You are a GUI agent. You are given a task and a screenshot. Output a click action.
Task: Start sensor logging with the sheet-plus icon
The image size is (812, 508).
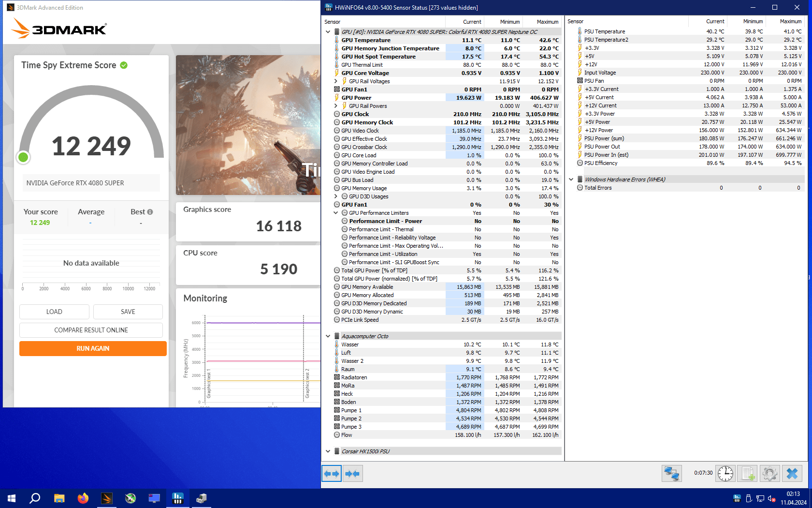tap(748, 473)
